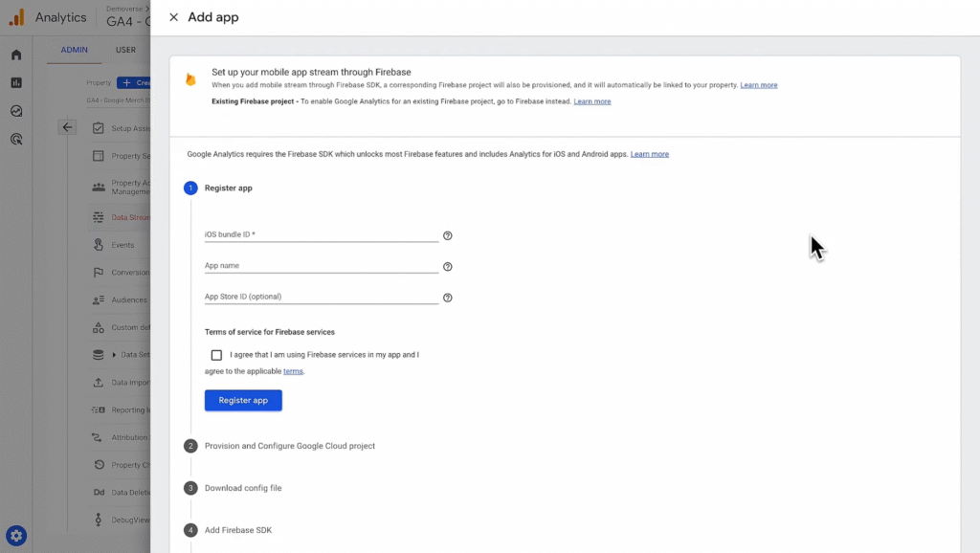
Task: Click the GA4 property name in header
Action: click(128, 21)
